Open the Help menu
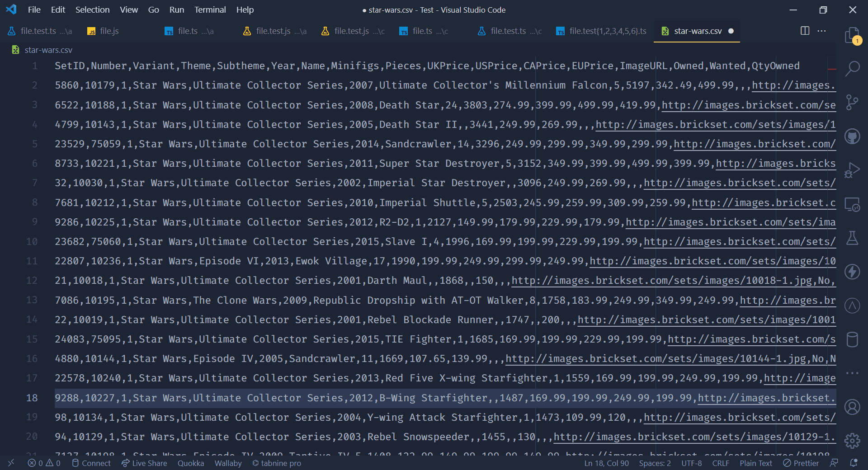Screen dimensions: 868x470 [245, 9]
